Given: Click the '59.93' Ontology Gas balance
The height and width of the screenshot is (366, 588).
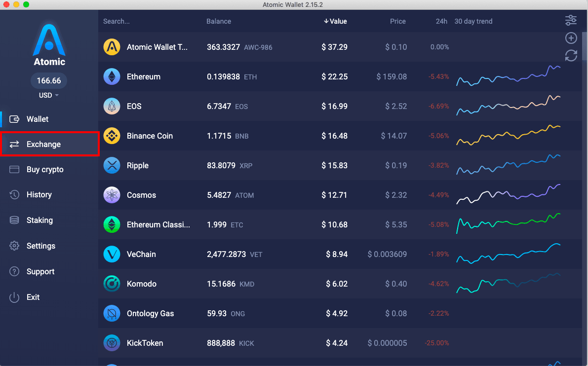Looking at the screenshot, I should click(217, 314).
